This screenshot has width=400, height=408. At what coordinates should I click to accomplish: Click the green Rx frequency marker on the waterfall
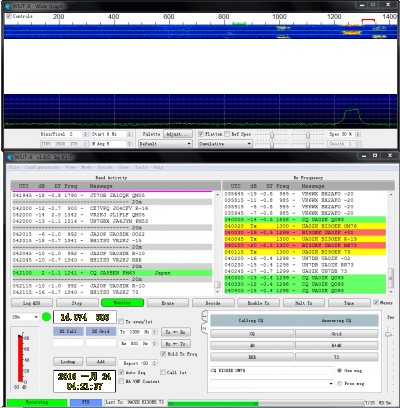point(239,23)
